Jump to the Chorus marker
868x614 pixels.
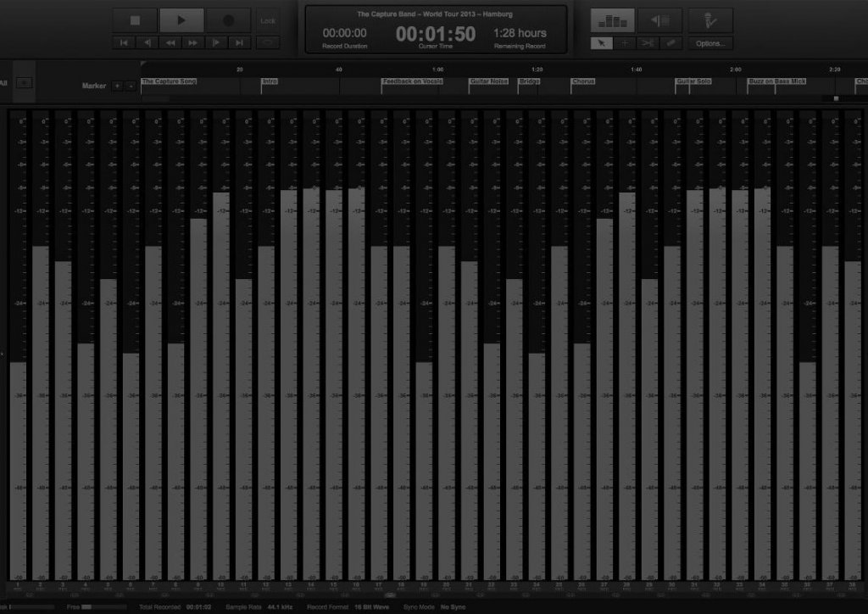pyautogui.click(x=583, y=81)
